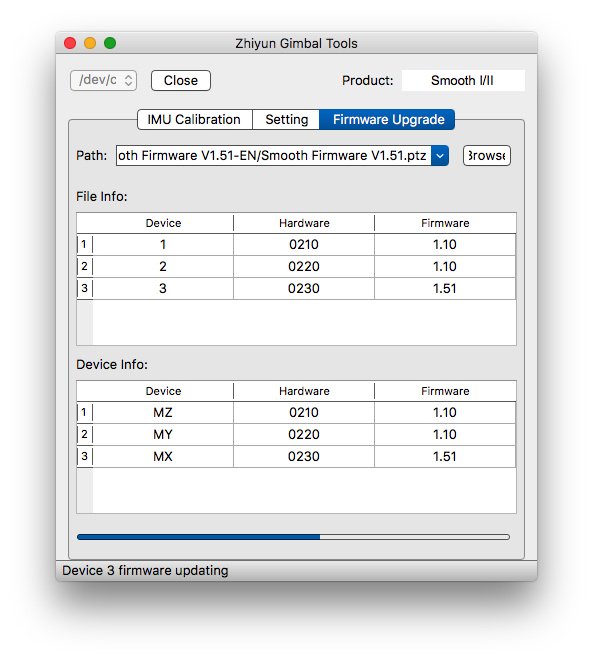Screen dimensions: 593x661
Task: Select File Info firmware cell 1.51
Action: click(x=445, y=288)
